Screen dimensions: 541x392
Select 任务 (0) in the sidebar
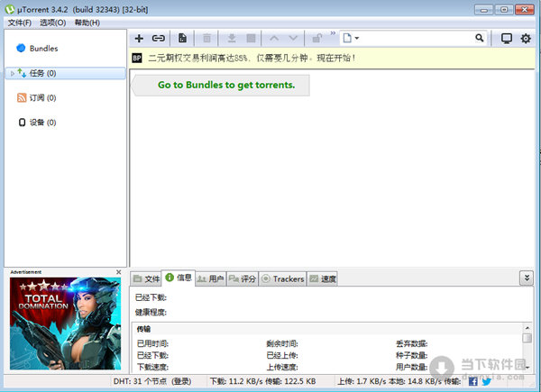click(x=65, y=73)
